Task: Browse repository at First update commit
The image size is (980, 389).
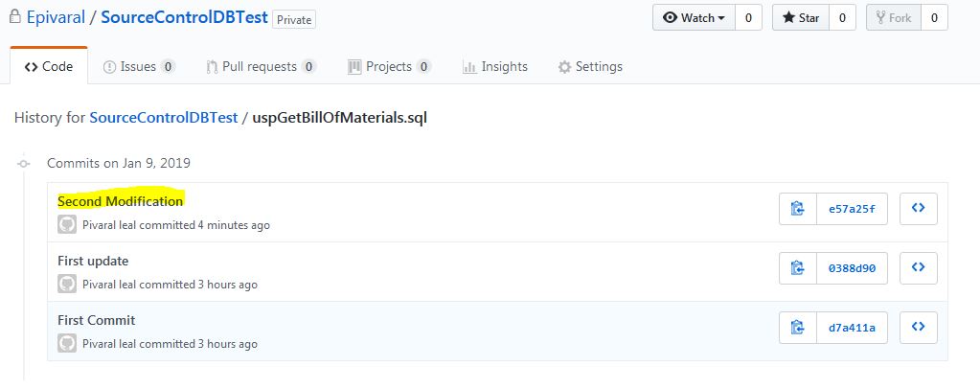Action: [918, 267]
